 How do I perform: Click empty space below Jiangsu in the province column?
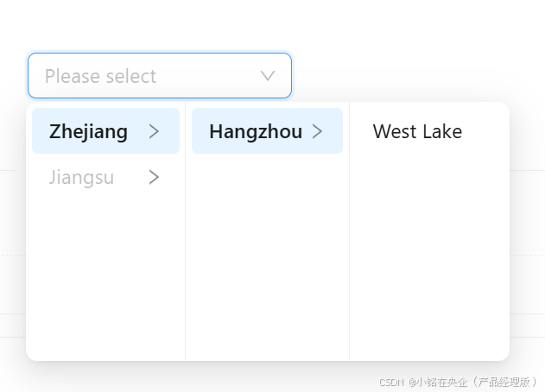(x=104, y=276)
